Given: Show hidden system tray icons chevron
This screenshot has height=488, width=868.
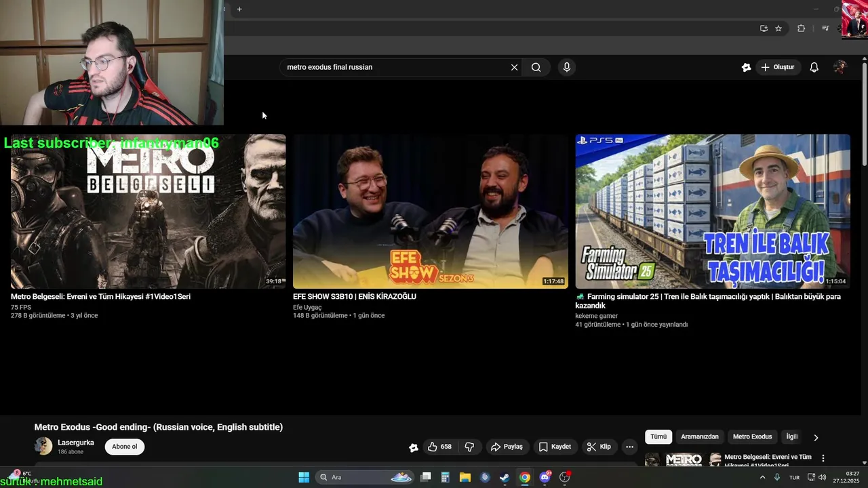Looking at the screenshot, I should (x=762, y=477).
